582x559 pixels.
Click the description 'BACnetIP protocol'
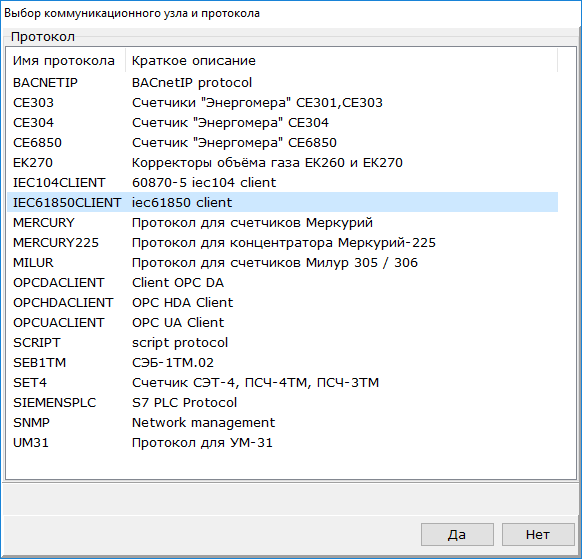(x=192, y=82)
